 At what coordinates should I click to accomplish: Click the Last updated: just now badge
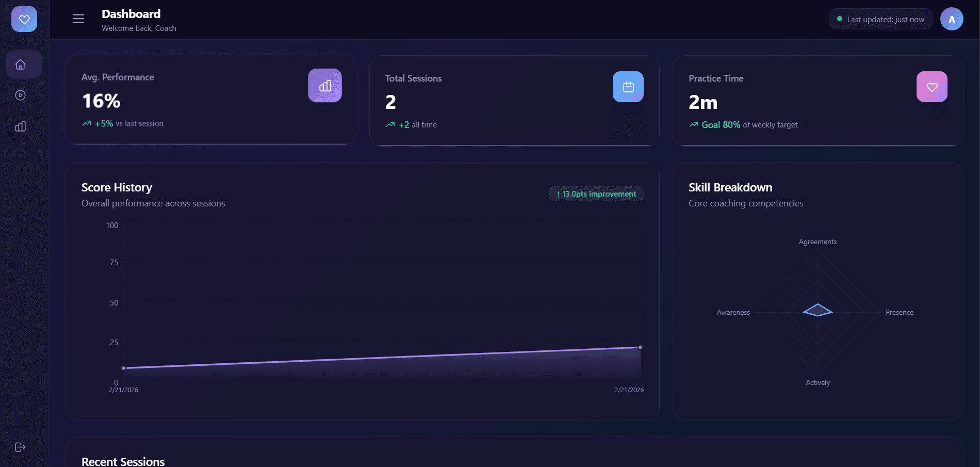[x=880, y=19]
